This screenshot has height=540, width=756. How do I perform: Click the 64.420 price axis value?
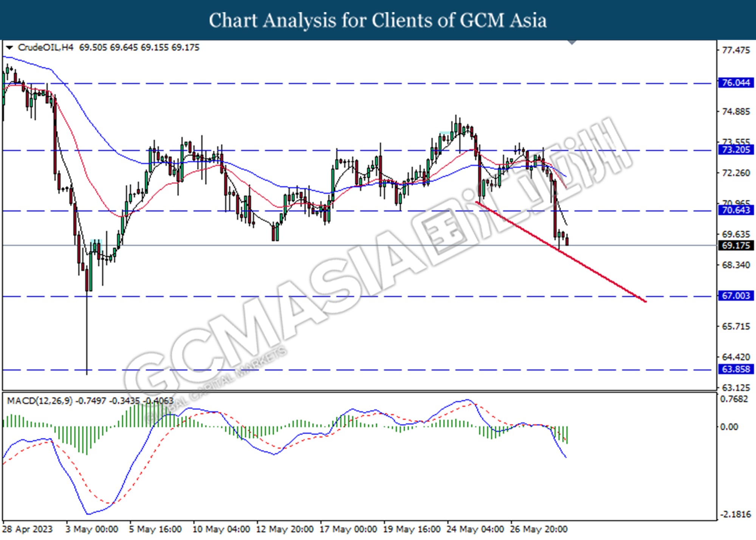coord(736,357)
